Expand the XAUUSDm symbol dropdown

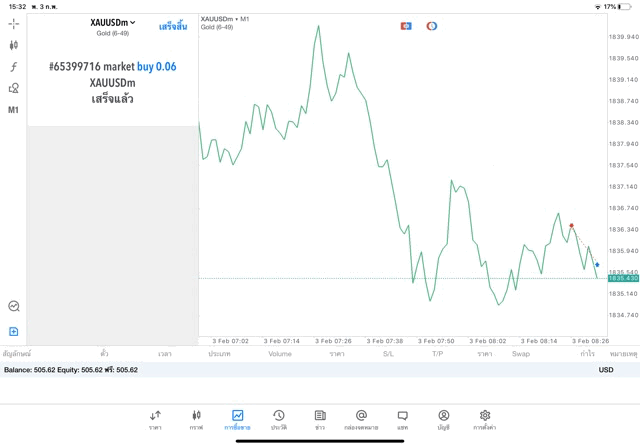pyautogui.click(x=113, y=23)
